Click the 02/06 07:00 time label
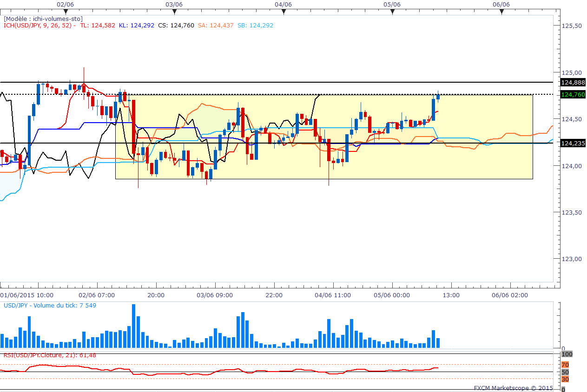Viewport: 587px width, 392px height. coord(97,295)
